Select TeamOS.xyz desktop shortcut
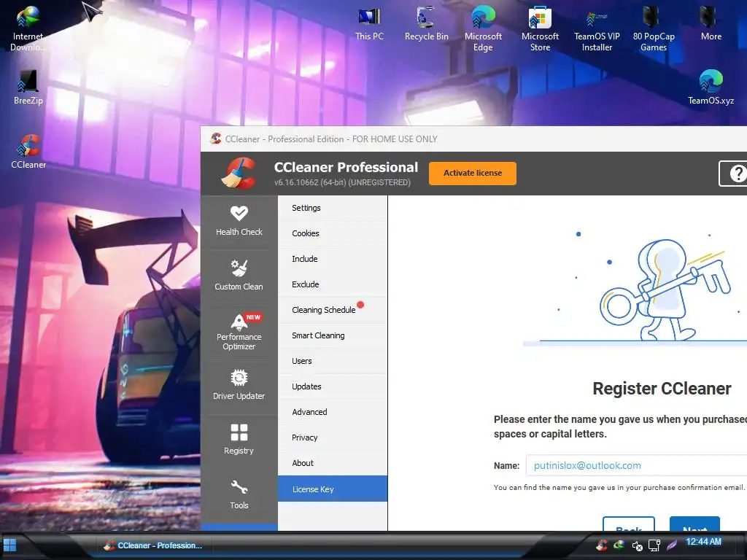 [x=711, y=87]
